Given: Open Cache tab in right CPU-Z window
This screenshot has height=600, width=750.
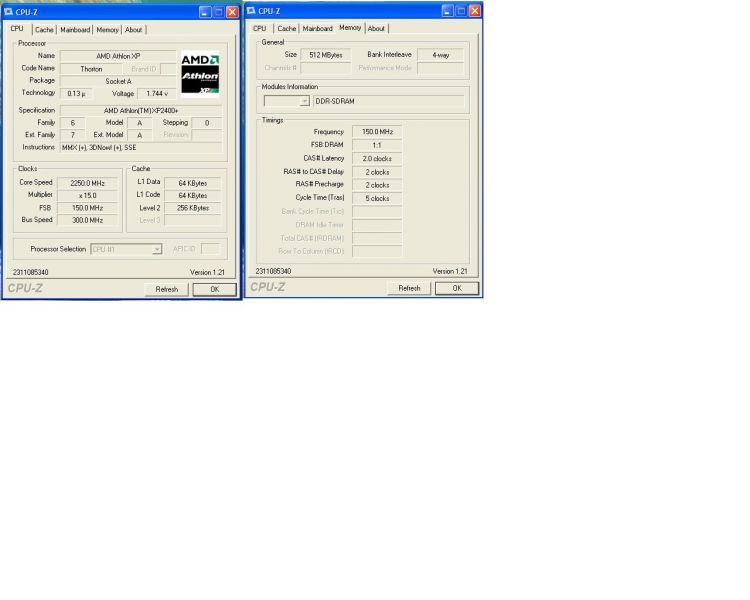Looking at the screenshot, I should 287,29.
